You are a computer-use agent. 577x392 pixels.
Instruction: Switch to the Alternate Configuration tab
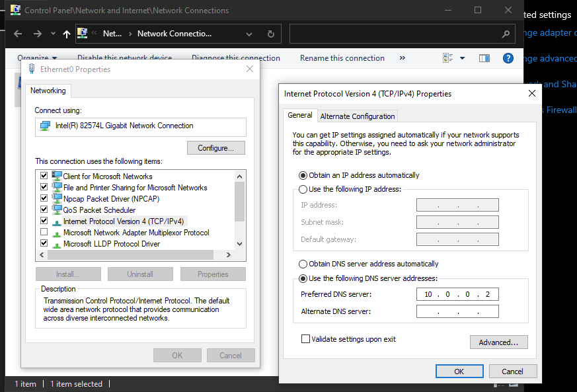(x=358, y=116)
